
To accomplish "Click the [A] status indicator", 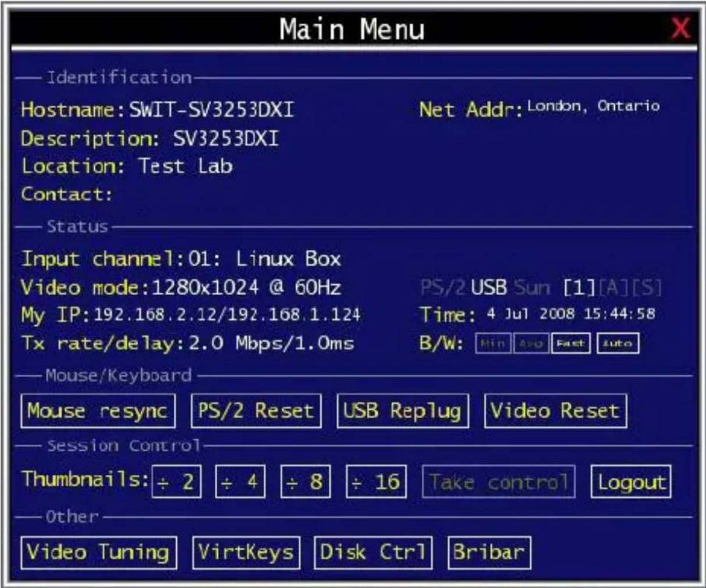I will 614,287.
